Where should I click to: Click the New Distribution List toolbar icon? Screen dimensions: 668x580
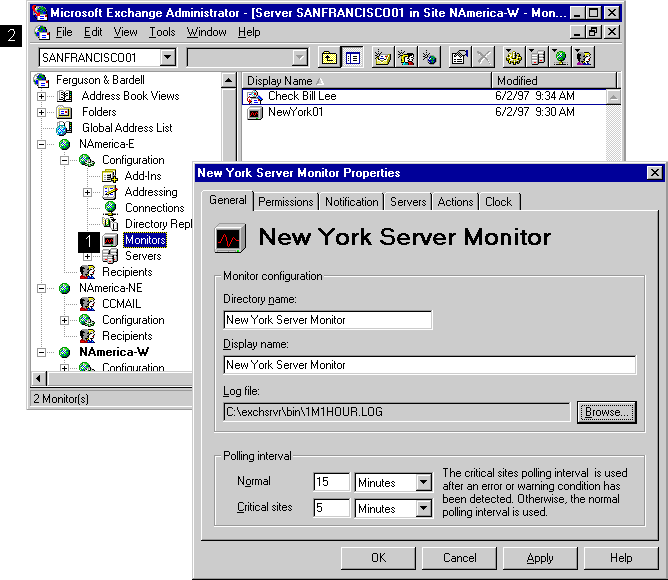pos(406,57)
